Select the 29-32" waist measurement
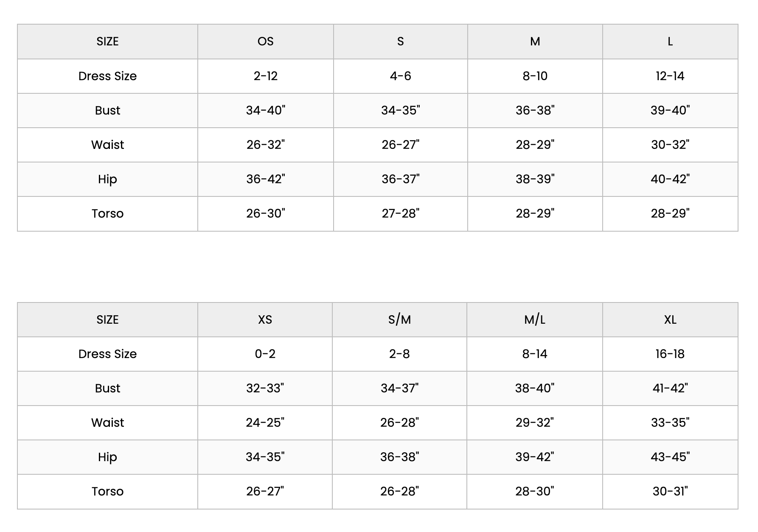The width and height of the screenshot is (758, 532). pos(534,423)
